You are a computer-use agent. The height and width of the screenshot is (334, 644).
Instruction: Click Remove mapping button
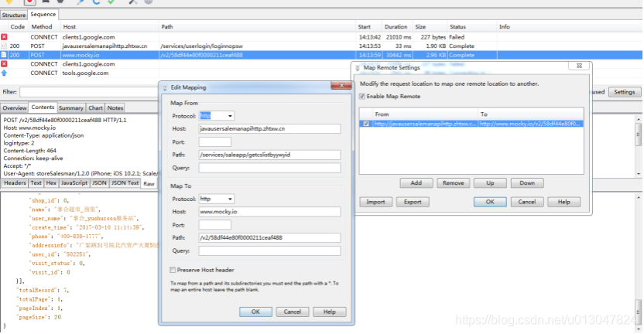click(453, 183)
